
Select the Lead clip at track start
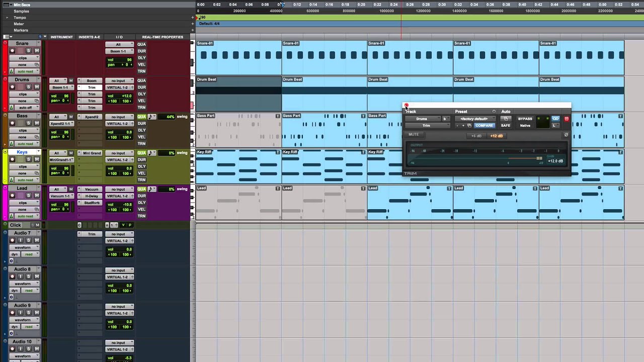[x=238, y=202]
